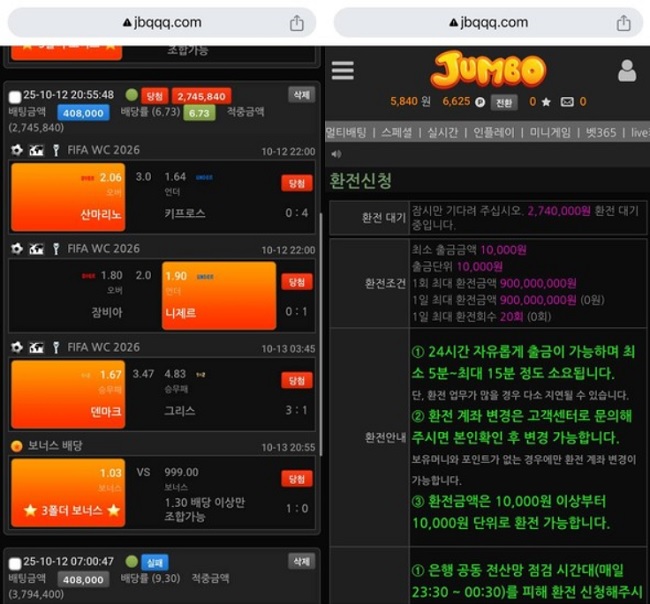
Task: Click 당첨 badge on bonus row
Action: 296,479
